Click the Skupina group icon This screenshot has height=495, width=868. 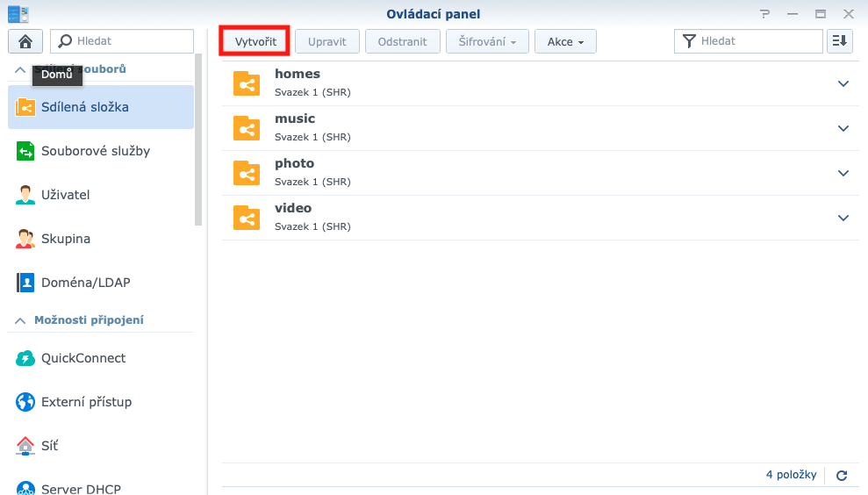click(x=25, y=239)
